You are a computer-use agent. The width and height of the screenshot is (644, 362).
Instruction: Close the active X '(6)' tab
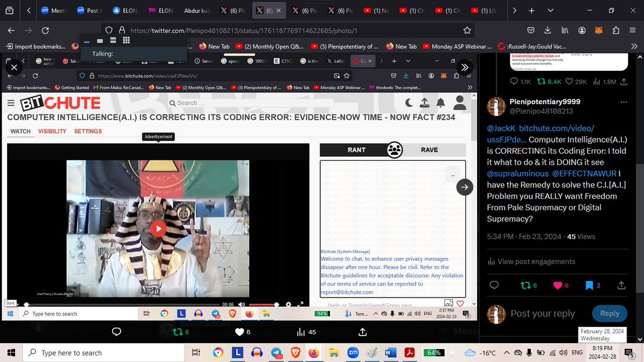tap(278, 10)
